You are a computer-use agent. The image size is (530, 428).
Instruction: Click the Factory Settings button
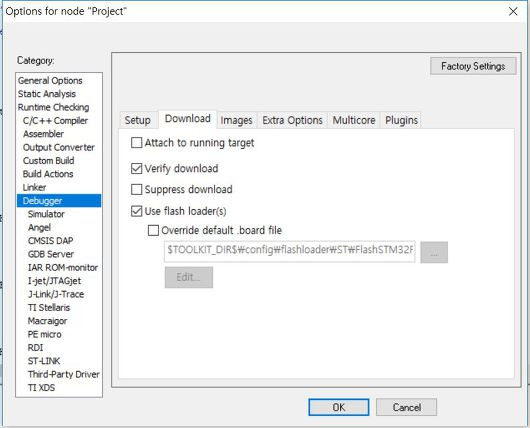473,66
